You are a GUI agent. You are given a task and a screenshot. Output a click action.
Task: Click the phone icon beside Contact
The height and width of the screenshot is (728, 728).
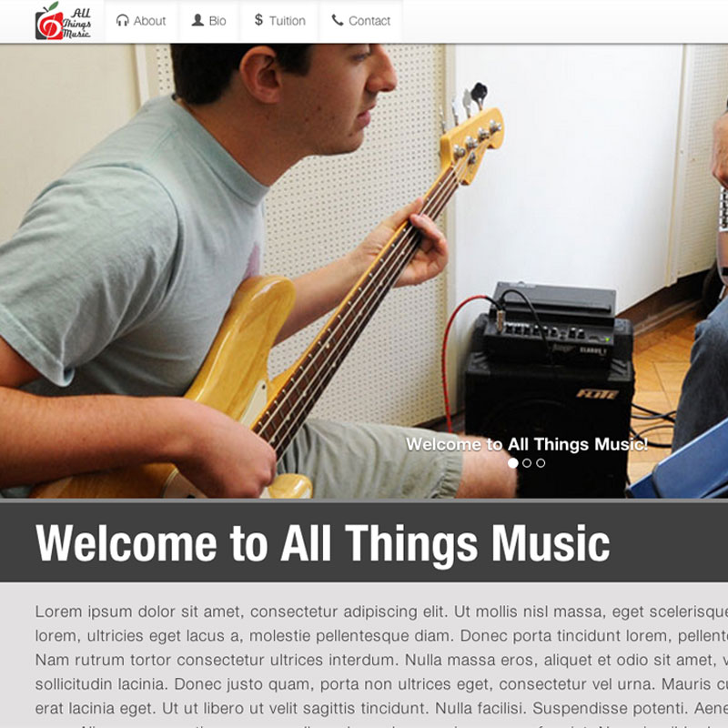[338, 20]
